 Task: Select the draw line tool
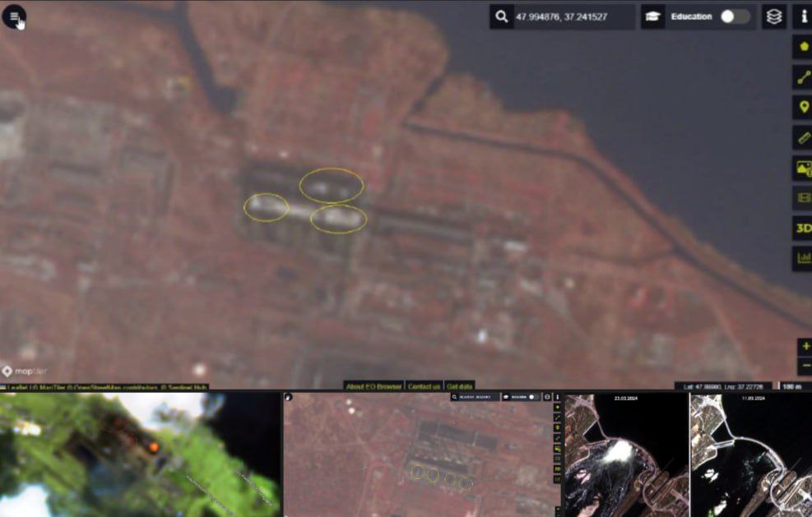[x=803, y=77]
